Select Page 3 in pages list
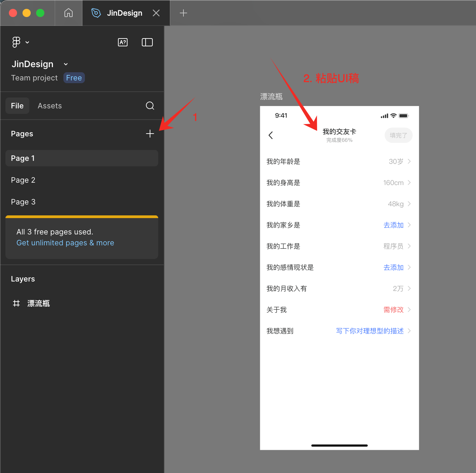This screenshot has height=473, width=476. click(x=23, y=202)
